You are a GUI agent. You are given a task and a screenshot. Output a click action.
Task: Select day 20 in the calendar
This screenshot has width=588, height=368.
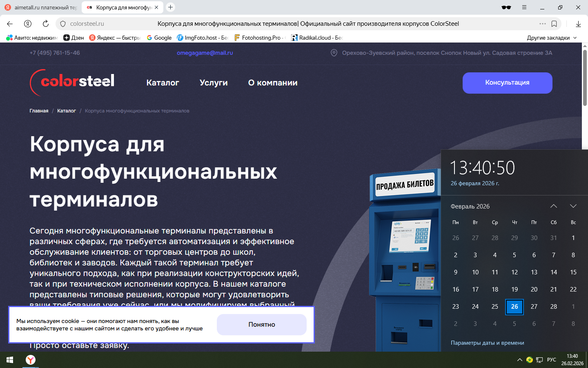coord(534,289)
